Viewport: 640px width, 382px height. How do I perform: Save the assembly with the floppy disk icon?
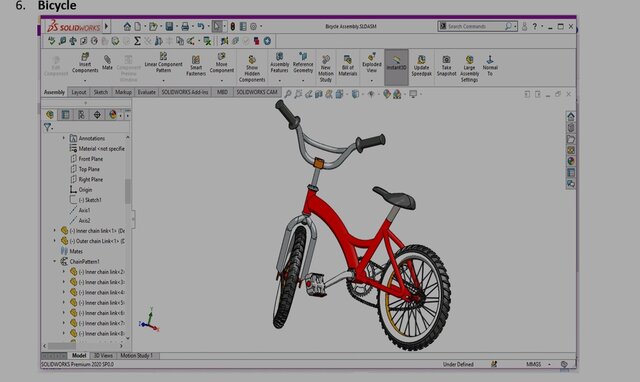pos(169,27)
